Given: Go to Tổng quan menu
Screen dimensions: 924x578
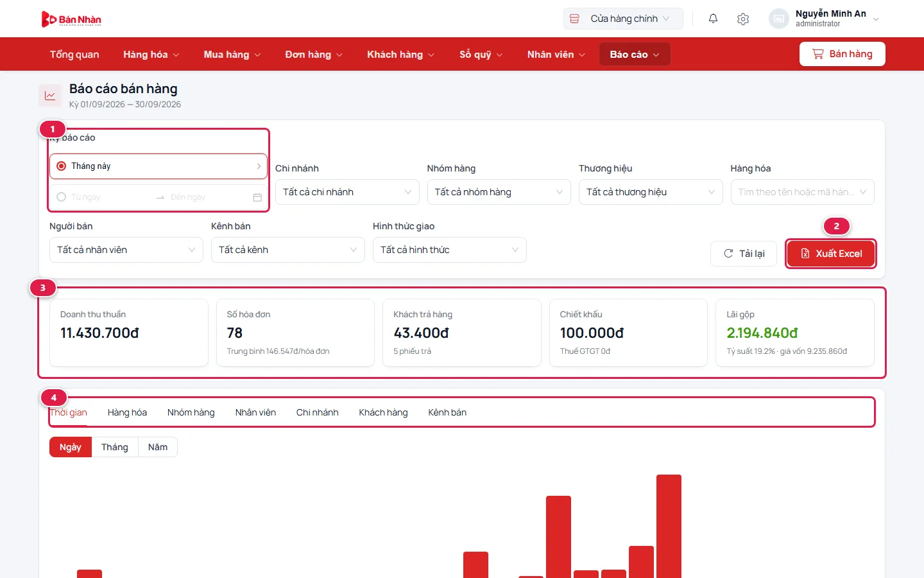Looking at the screenshot, I should tap(74, 55).
